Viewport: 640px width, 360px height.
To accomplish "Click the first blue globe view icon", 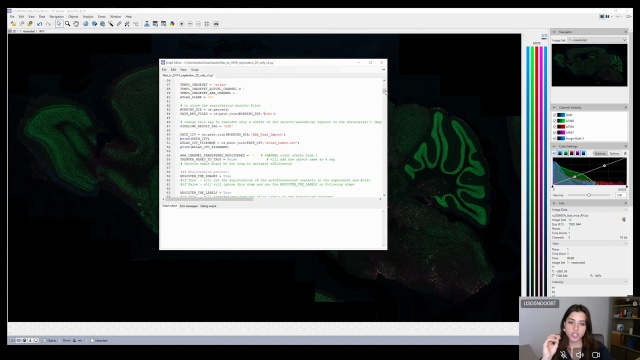I will (86, 24).
